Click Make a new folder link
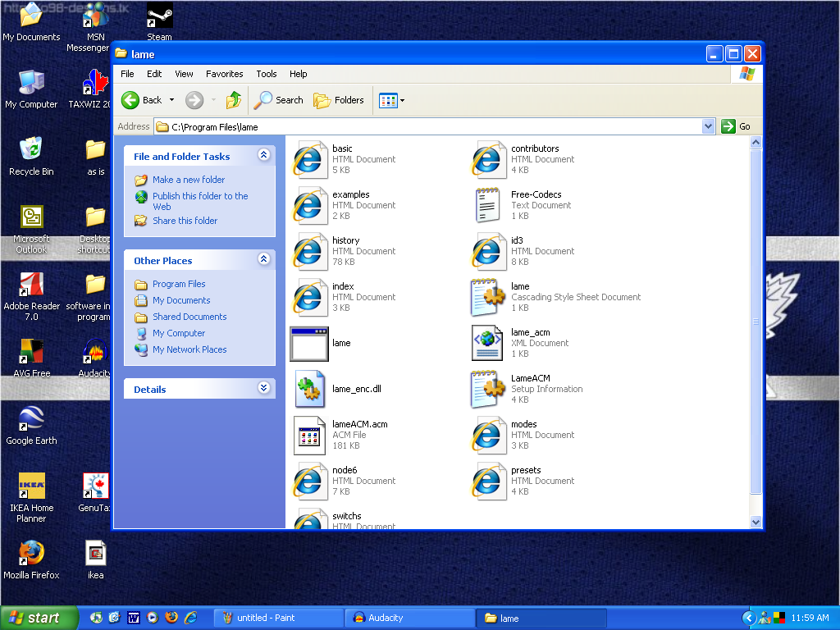 point(189,180)
